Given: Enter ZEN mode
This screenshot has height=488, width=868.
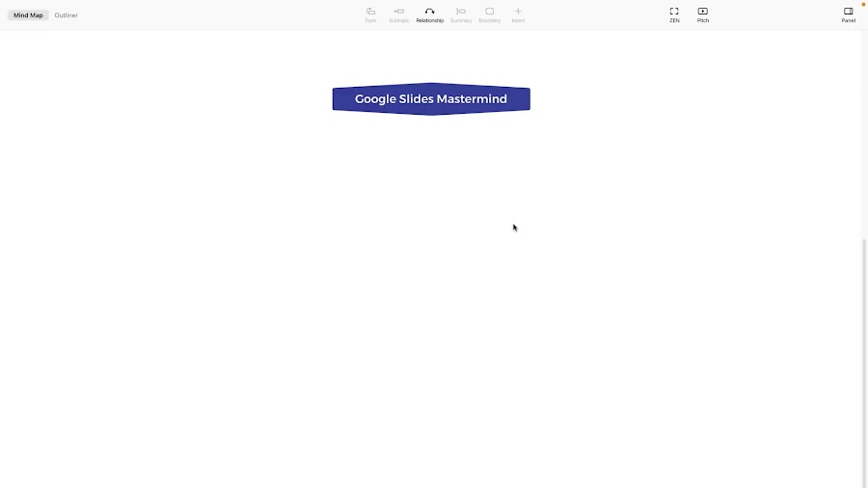Looking at the screenshot, I should (x=674, y=14).
